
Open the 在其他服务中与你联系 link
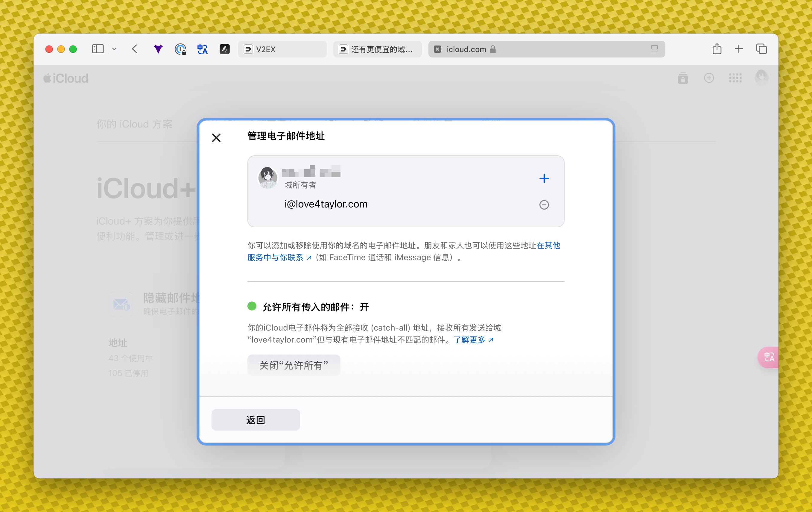coord(275,257)
